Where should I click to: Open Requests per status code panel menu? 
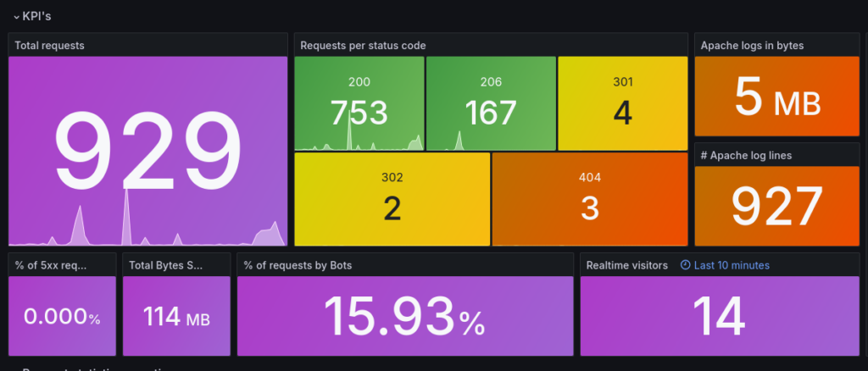[x=363, y=45]
